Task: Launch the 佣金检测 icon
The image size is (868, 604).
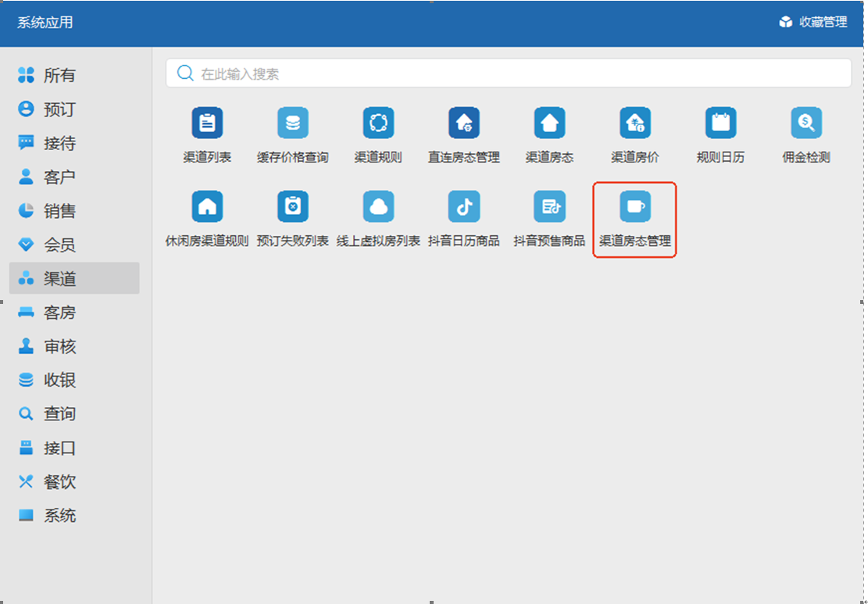Action: (x=806, y=123)
